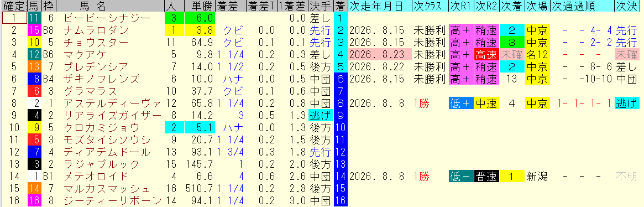
Task: Click horse number 10 yellow cell
Action: point(34,43)
